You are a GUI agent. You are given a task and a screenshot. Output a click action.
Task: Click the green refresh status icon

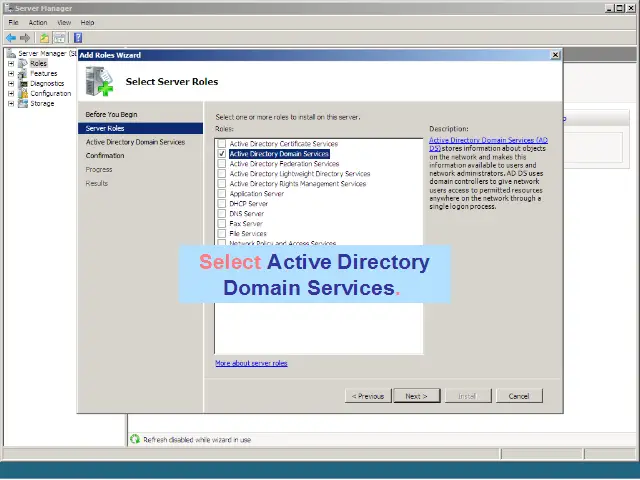coord(135,439)
